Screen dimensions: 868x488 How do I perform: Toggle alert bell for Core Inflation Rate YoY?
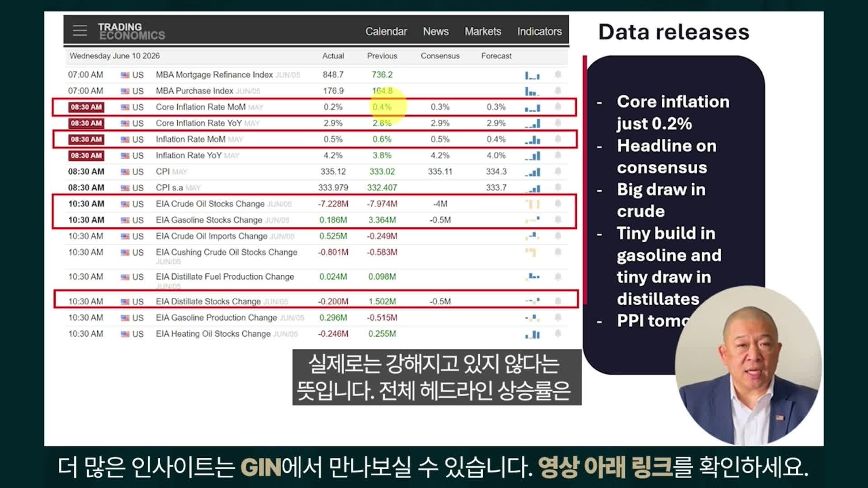click(558, 123)
